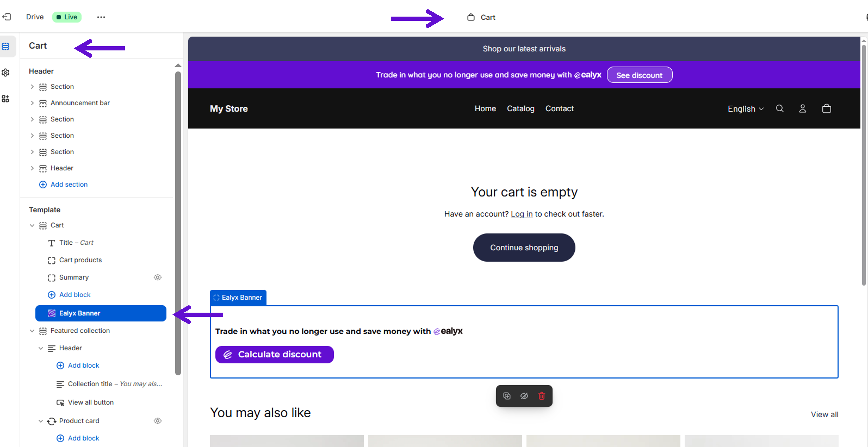
Task: Click the account profile icon in header
Action: [802, 109]
